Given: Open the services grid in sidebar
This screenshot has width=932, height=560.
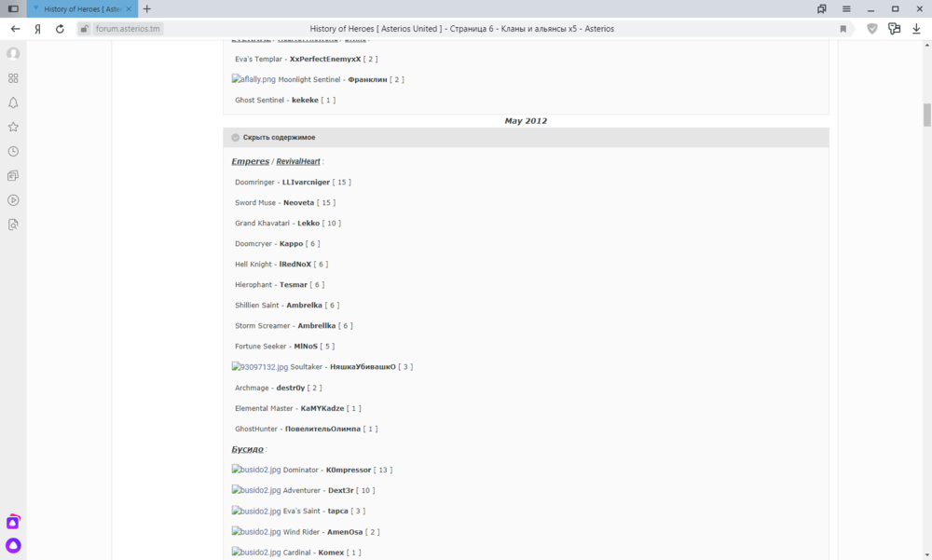Looking at the screenshot, I should coord(13,78).
